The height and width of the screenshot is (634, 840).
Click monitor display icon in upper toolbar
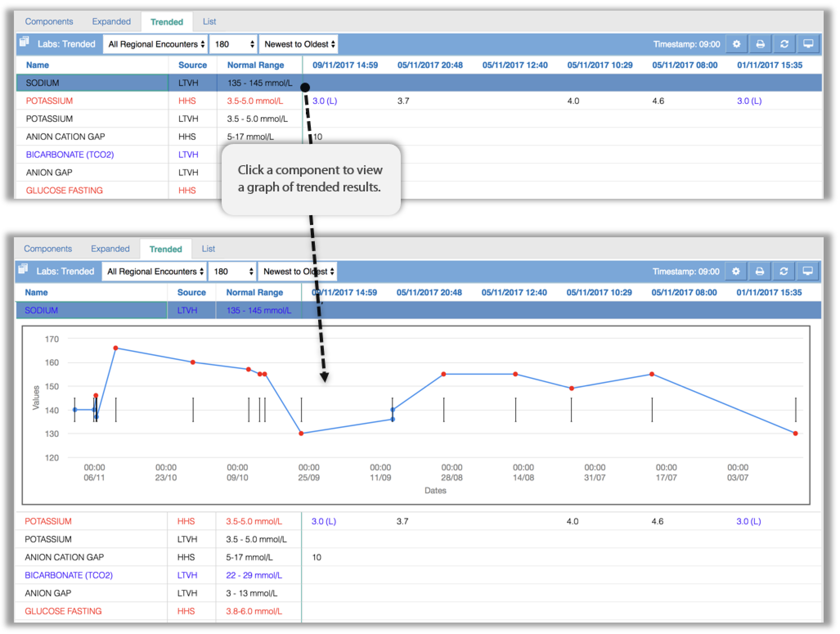coord(808,44)
